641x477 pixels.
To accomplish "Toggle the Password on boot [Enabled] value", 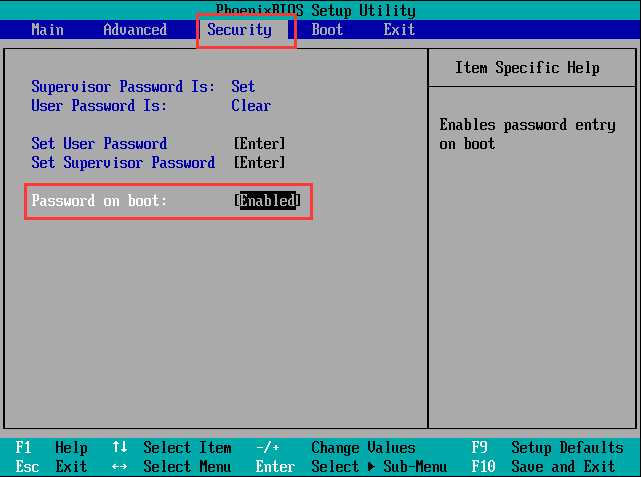I will click(x=267, y=201).
